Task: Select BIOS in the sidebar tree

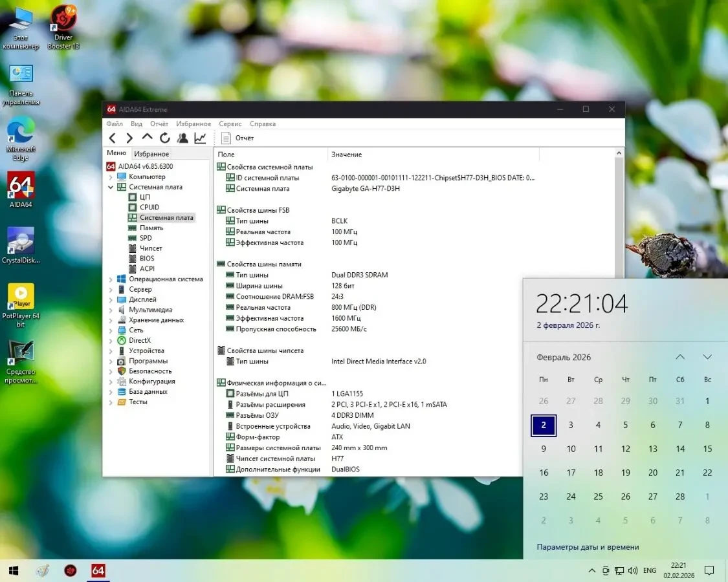Action: pos(146,258)
